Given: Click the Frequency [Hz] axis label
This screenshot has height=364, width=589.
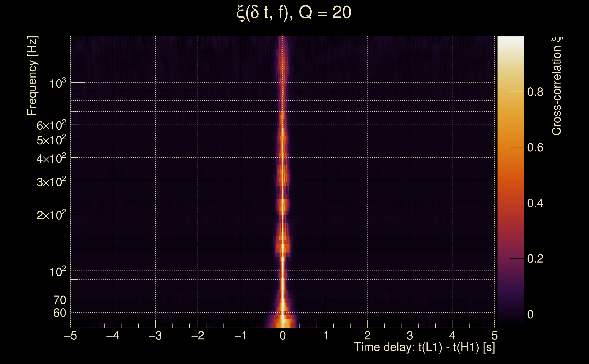Looking at the screenshot, I should [32, 76].
